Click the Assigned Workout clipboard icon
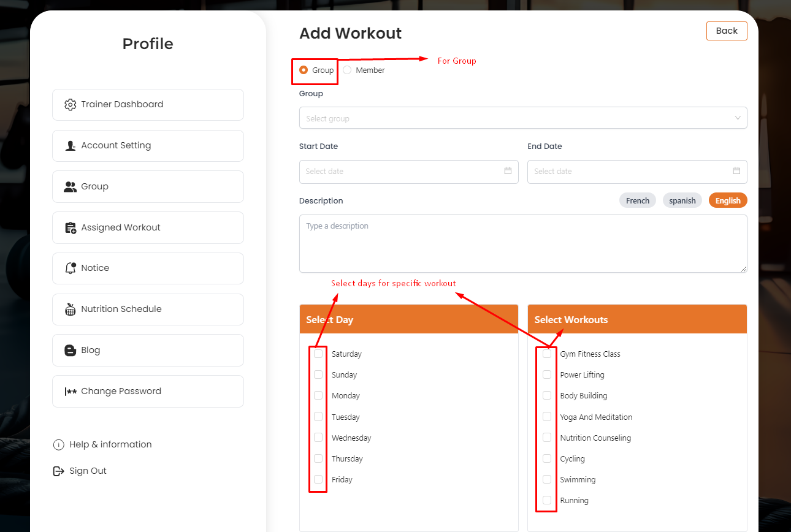 (71, 227)
